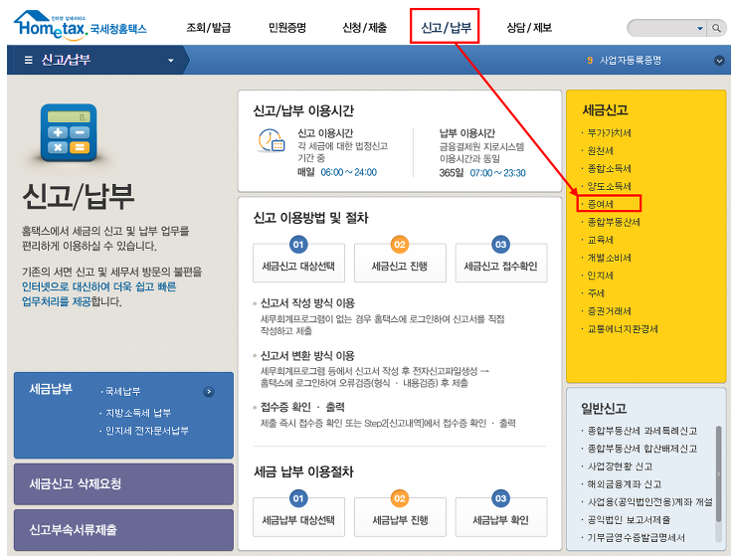Select 양도소득세 under 세금신고
Screen dimensions: 737x560
609,186
